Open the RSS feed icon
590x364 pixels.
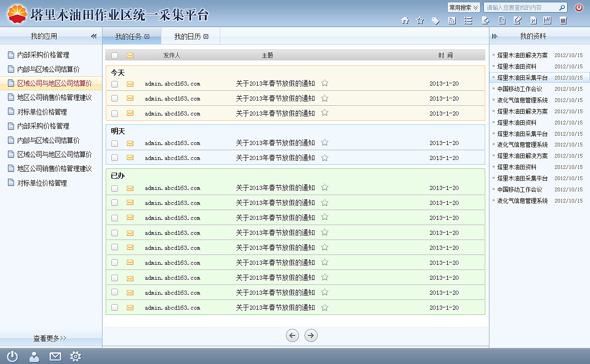coord(452,21)
